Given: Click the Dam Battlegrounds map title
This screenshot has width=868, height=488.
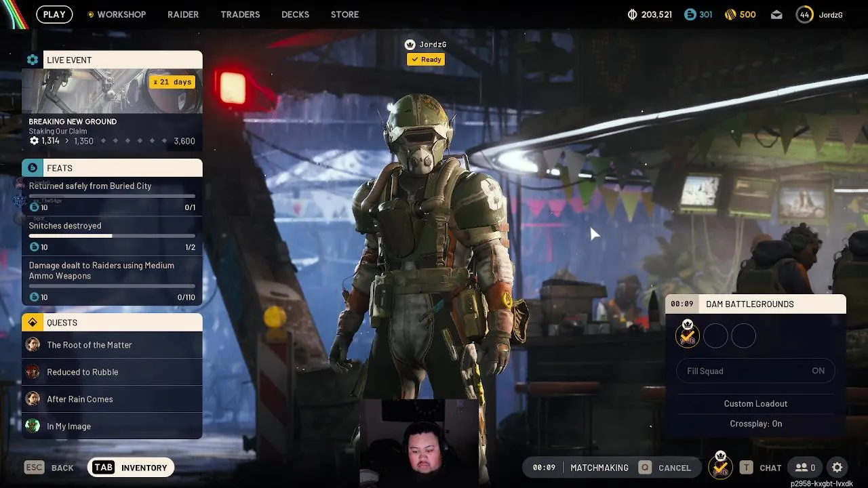Looking at the screenshot, I should click(750, 304).
